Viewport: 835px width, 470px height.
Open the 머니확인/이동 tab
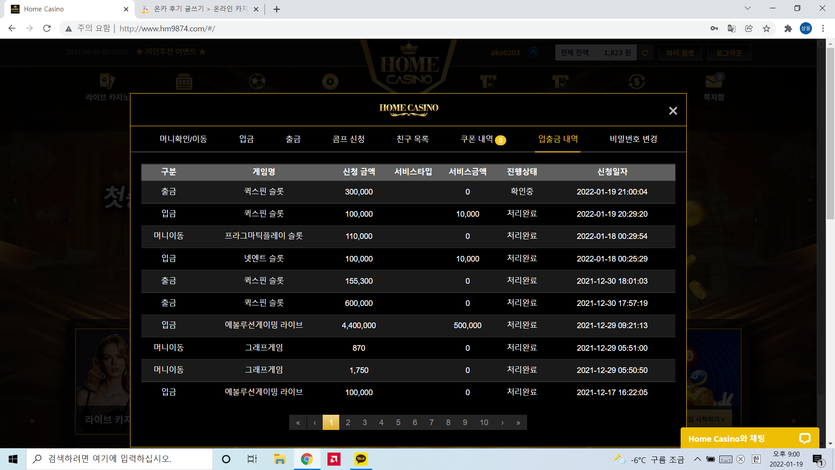click(x=183, y=139)
